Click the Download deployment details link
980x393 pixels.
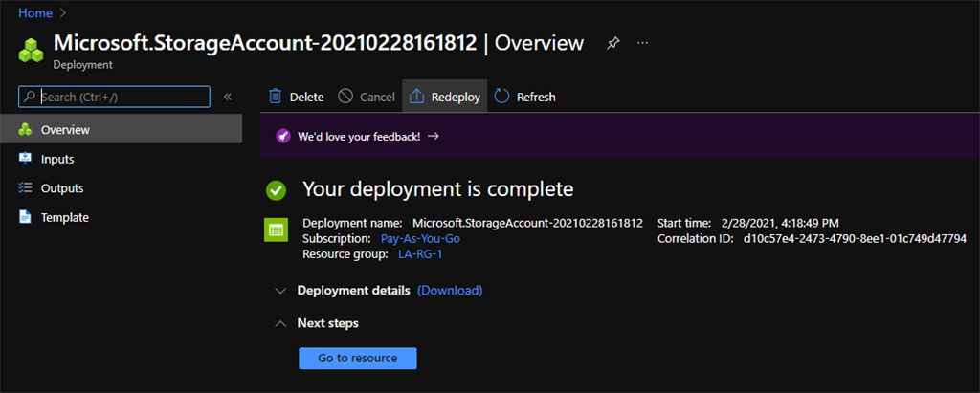pyautogui.click(x=450, y=291)
